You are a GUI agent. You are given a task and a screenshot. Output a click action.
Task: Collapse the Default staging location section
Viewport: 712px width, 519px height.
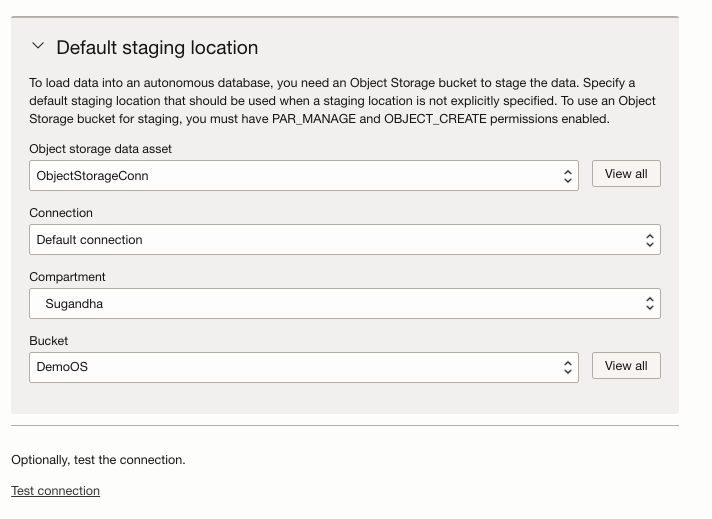coord(38,46)
